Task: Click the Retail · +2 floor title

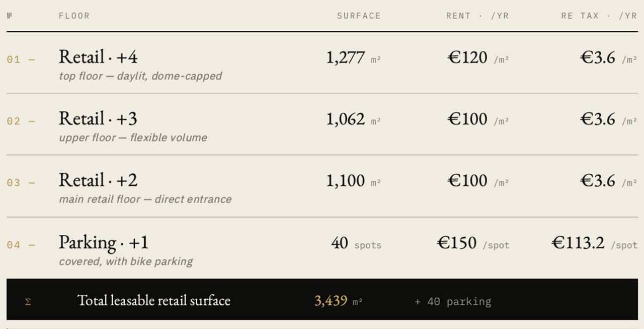Action: pyautogui.click(x=98, y=180)
